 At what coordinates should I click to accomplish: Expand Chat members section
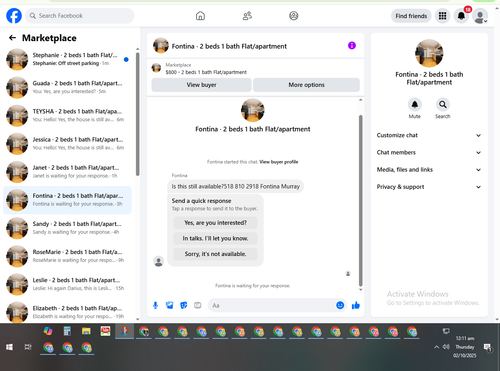429,152
